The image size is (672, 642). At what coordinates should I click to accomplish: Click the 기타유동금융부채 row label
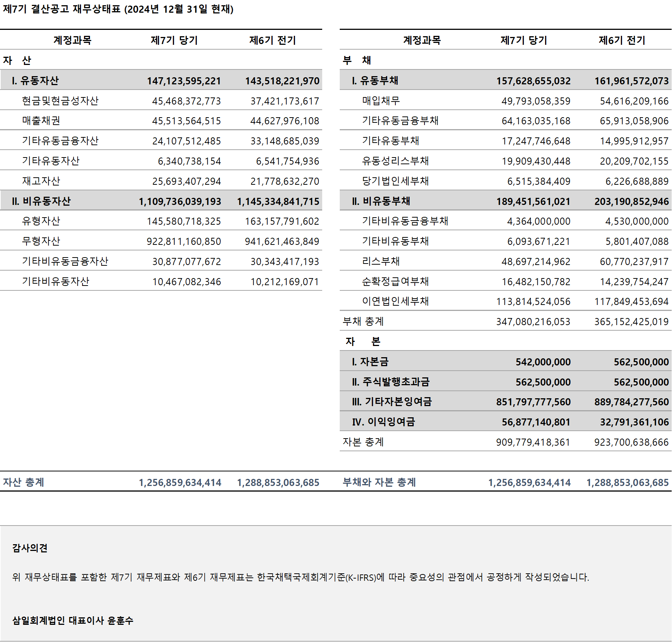[x=401, y=121]
